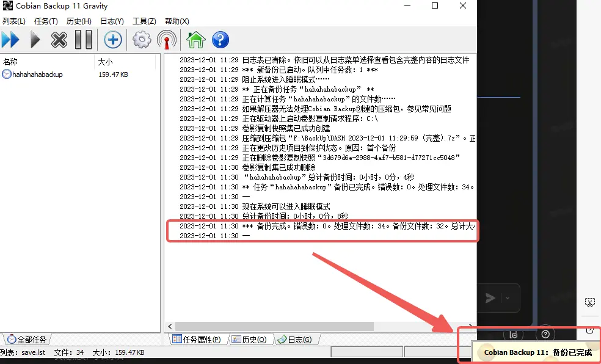This screenshot has height=364, width=601.
Task: Click the 文件: 34 status entry
Action: (x=69, y=352)
